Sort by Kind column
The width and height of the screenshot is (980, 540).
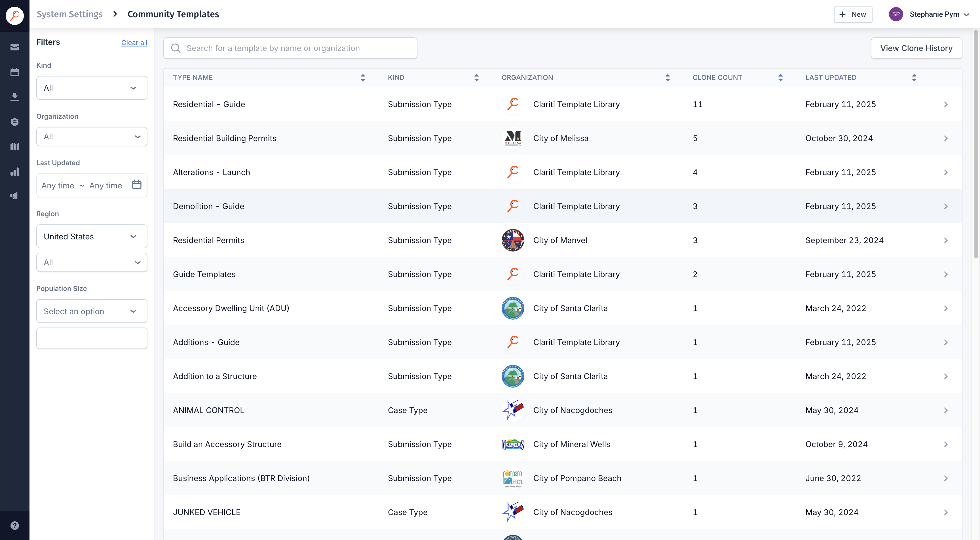(x=476, y=78)
